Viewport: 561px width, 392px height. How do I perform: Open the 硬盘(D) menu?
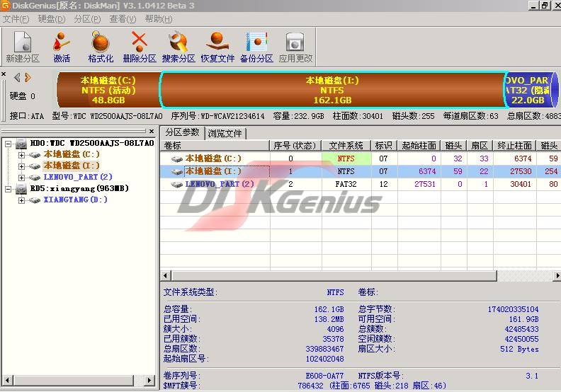(52, 19)
